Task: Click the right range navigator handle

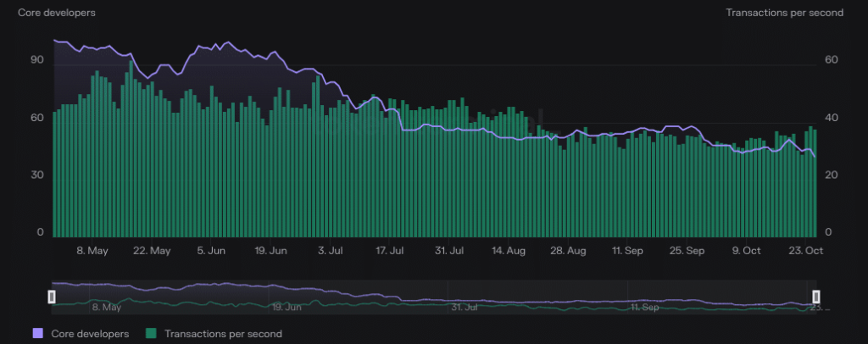Action: (816, 296)
